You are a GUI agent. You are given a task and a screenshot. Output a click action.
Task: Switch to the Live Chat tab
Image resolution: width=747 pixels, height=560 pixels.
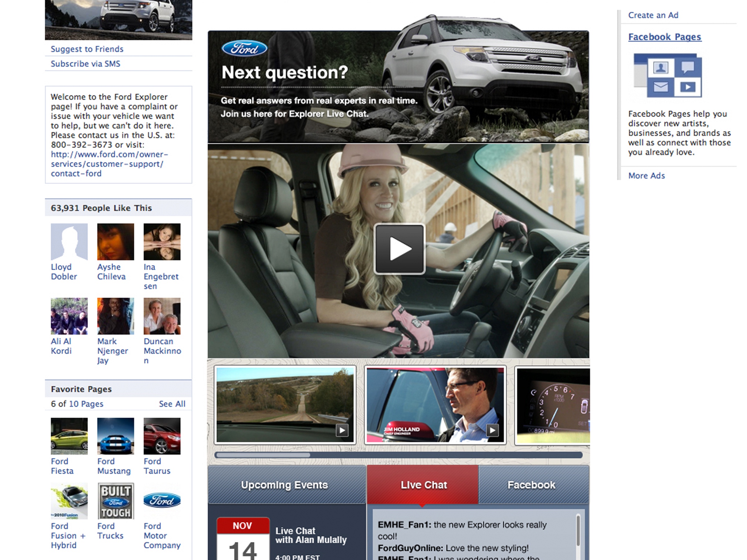coord(423,485)
